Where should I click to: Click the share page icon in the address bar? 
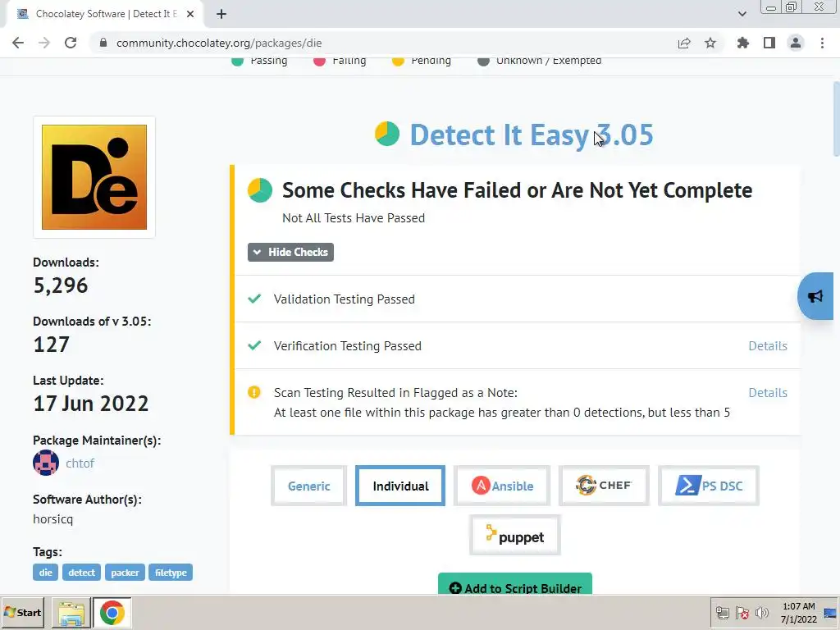click(x=684, y=43)
